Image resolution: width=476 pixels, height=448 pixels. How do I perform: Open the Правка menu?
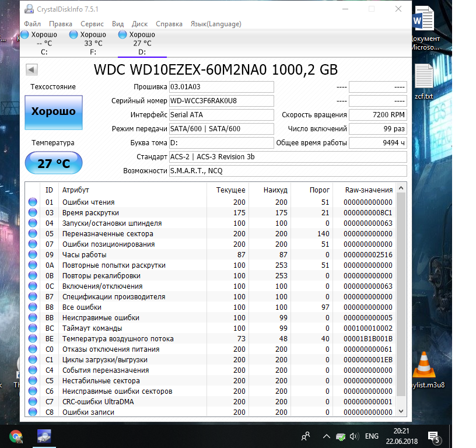pyautogui.click(x=61, y=24)
